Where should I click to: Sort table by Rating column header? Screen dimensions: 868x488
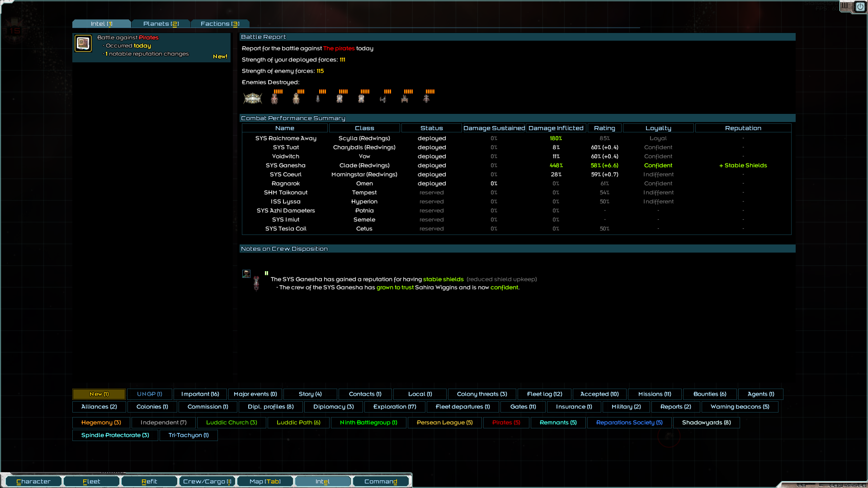(x=604, y=128)
